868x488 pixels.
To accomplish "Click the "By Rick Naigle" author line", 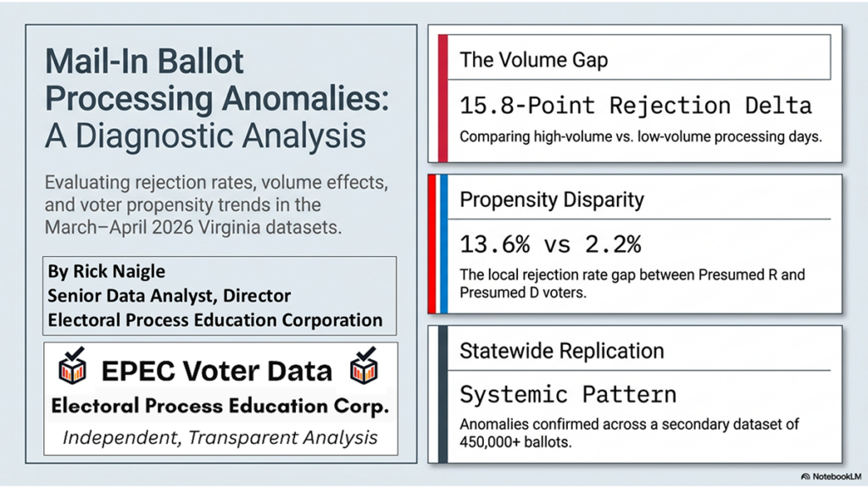I will (106, 271).
